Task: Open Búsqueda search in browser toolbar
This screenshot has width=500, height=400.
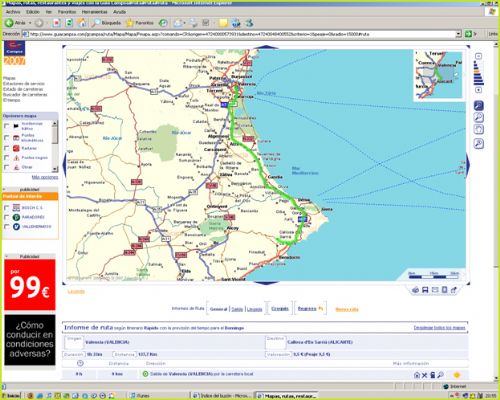Action: click(106, 23)
